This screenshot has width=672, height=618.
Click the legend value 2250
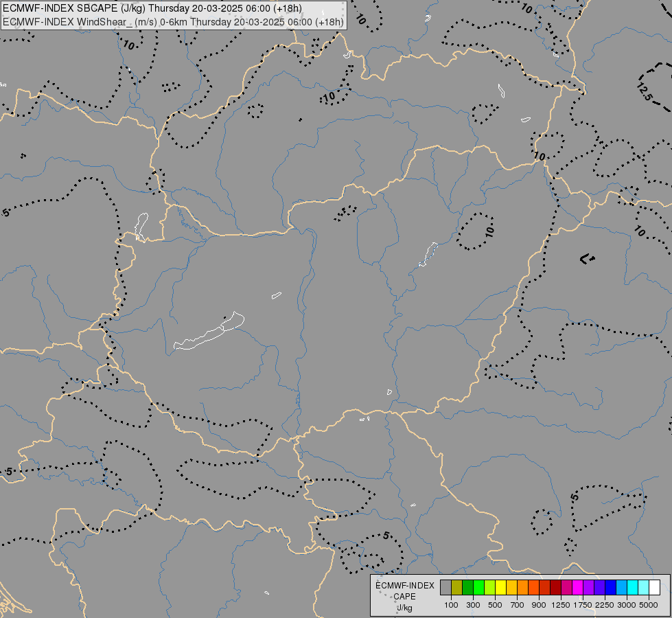[605, 605]
